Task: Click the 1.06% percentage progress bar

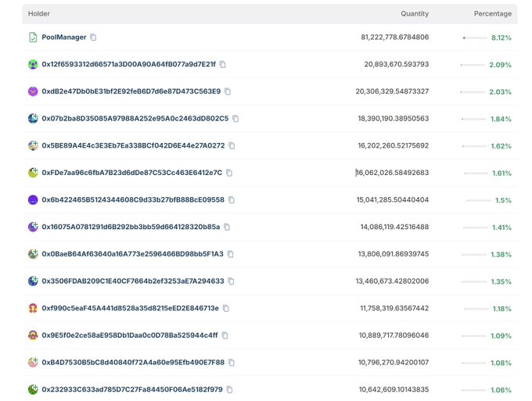Action: (x=474, y=390)
